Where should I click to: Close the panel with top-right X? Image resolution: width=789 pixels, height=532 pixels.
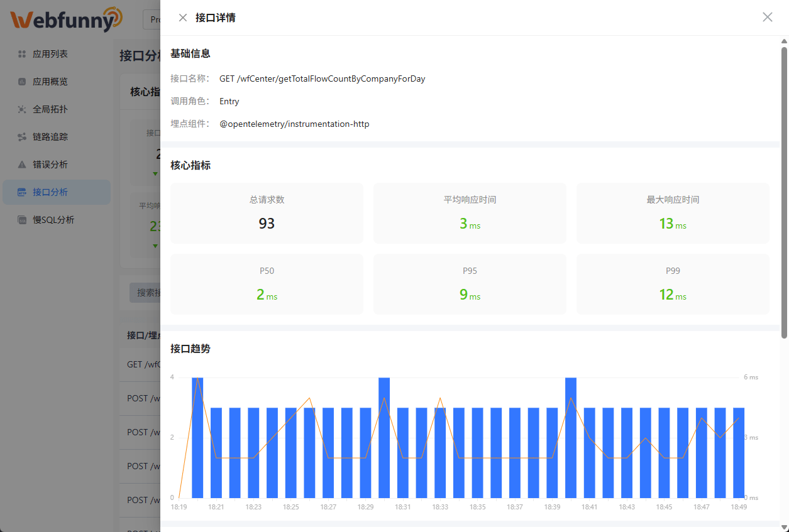pos(767,18)
